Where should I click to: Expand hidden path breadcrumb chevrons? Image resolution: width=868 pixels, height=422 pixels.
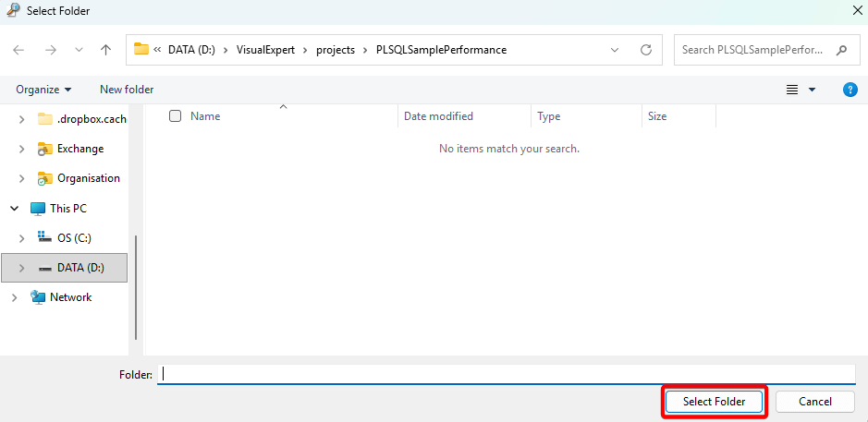click(157, 50)
